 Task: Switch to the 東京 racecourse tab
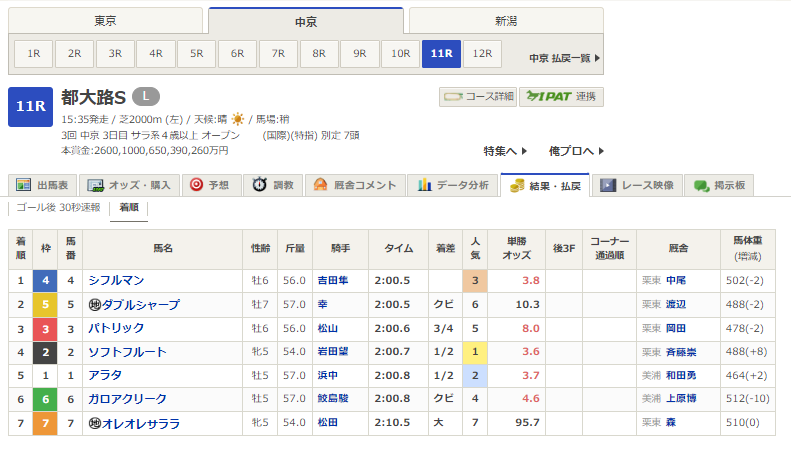coord(105,20)
